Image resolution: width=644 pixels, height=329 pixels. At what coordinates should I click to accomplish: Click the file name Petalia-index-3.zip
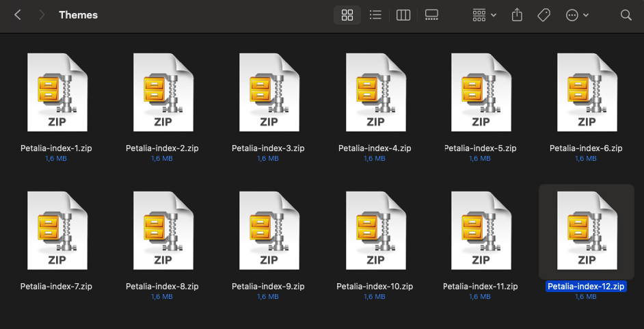point(268,148)
